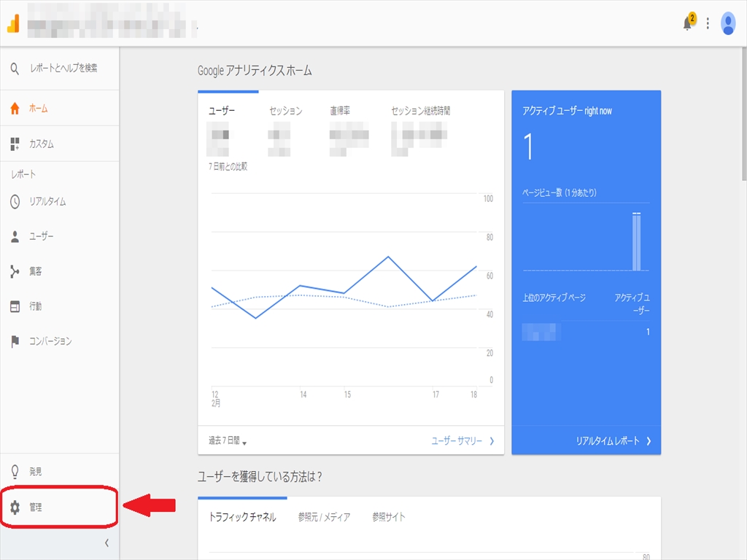This screenshot has height=560, width=747.
Task: Click the user account avatar
Action: coord(728,24)
